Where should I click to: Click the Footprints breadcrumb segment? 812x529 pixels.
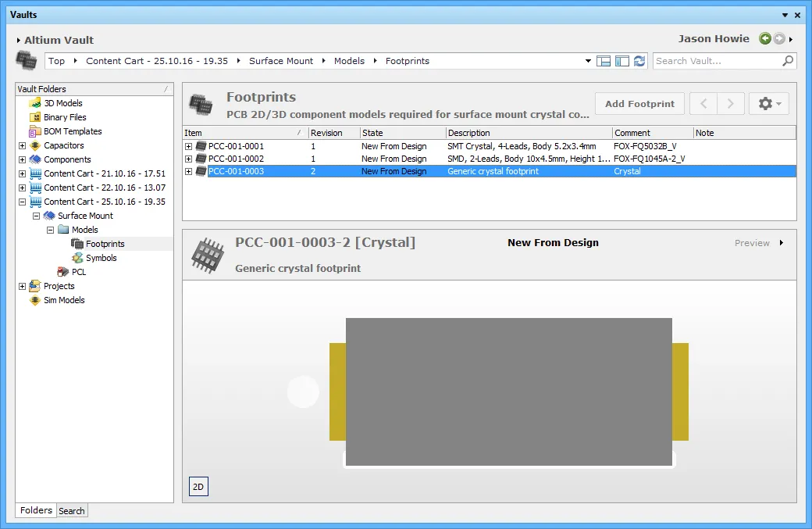point(407,61)
